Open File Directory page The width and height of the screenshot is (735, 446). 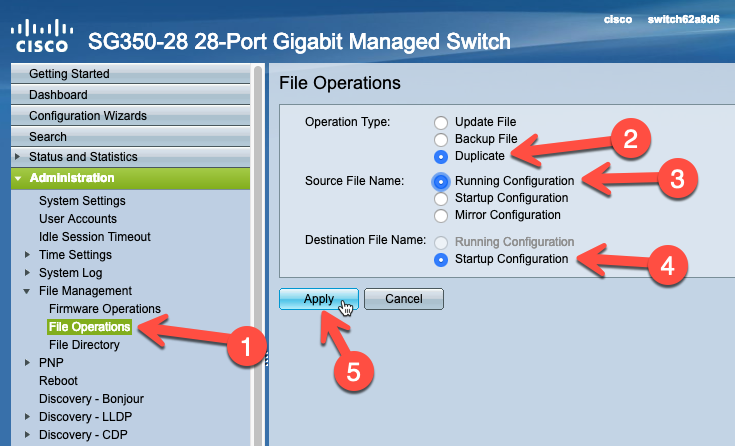[x=84, y=345]
